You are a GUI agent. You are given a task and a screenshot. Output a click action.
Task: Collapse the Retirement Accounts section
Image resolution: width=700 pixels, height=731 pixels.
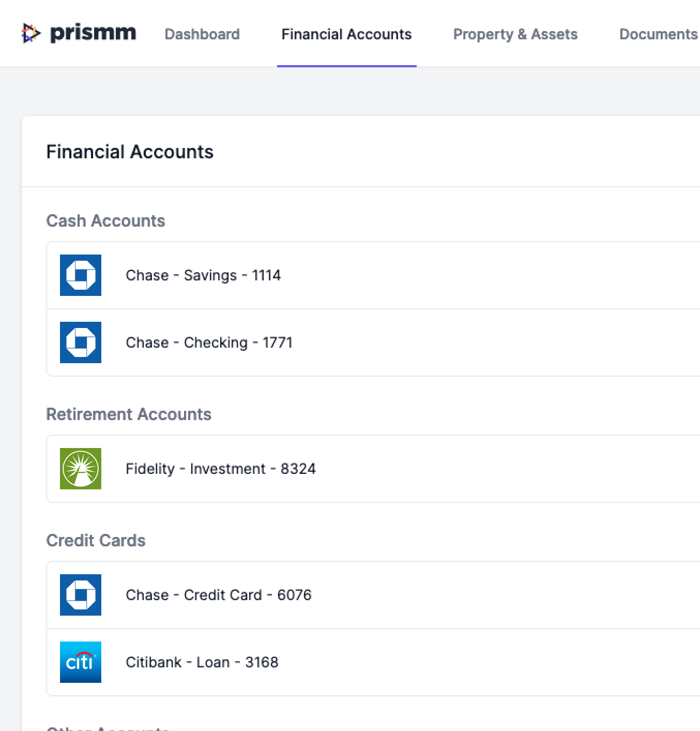(x=129, y=414)
